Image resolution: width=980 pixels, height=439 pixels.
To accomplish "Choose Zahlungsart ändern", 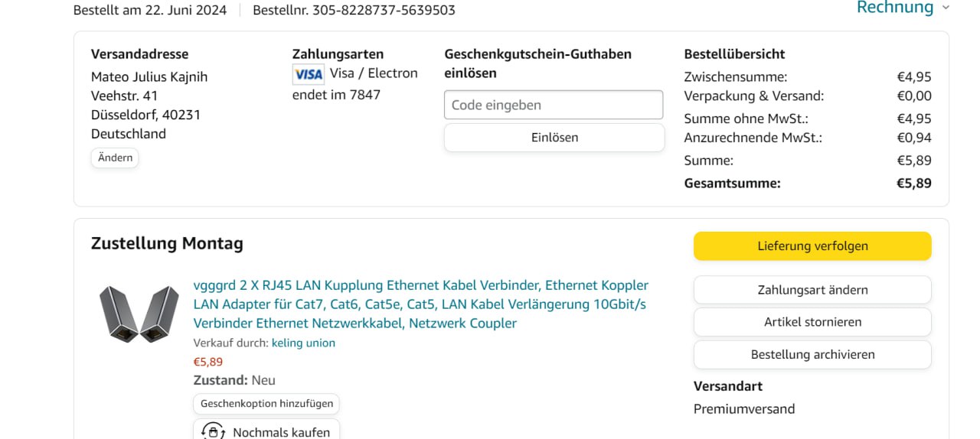I will [812, 290].
